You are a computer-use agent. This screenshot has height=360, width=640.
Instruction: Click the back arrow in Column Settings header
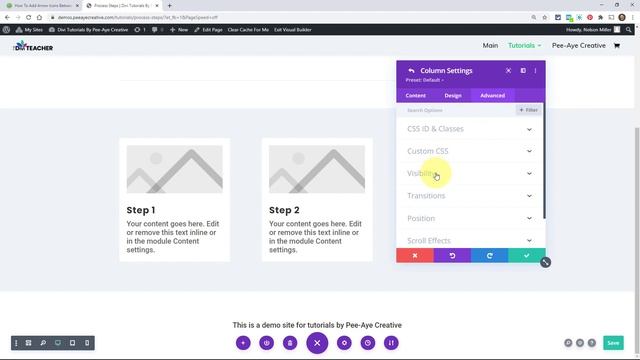tap(411, 71)
